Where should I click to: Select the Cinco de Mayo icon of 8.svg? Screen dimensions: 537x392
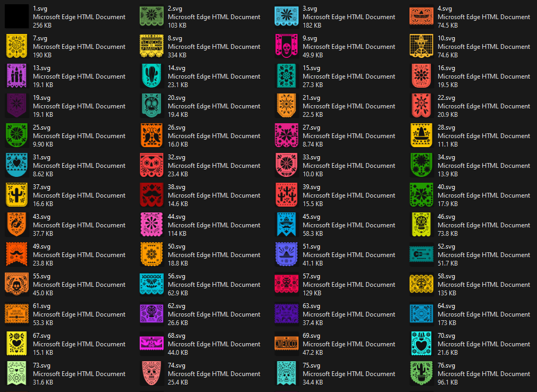[151, 46]
